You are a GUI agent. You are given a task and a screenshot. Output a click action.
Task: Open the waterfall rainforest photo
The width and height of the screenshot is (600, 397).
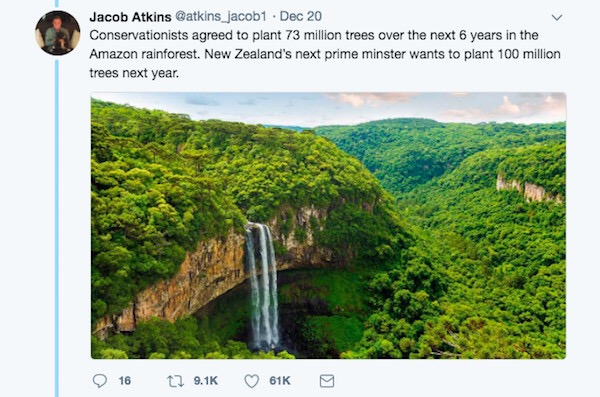[328, 225]
